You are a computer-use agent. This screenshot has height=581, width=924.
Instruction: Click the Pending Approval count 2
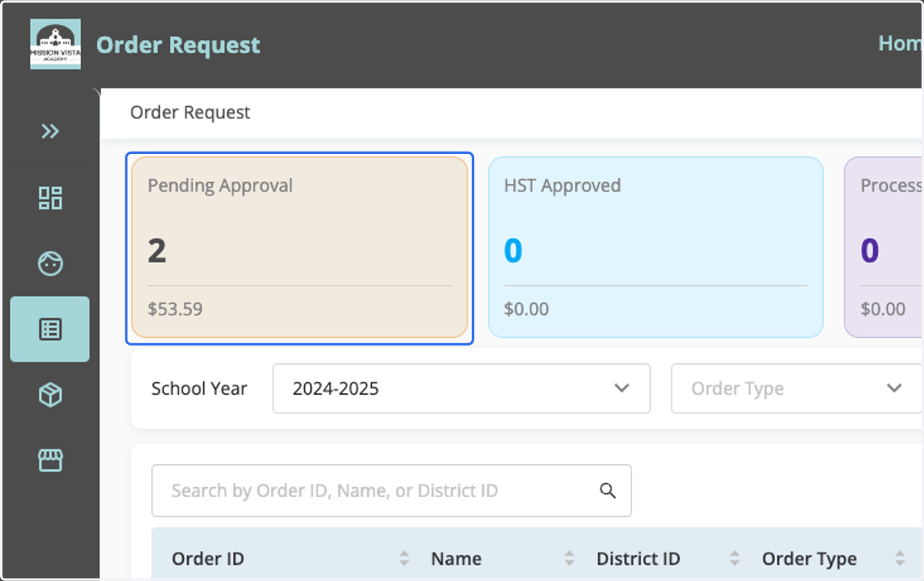pos(157,251)
